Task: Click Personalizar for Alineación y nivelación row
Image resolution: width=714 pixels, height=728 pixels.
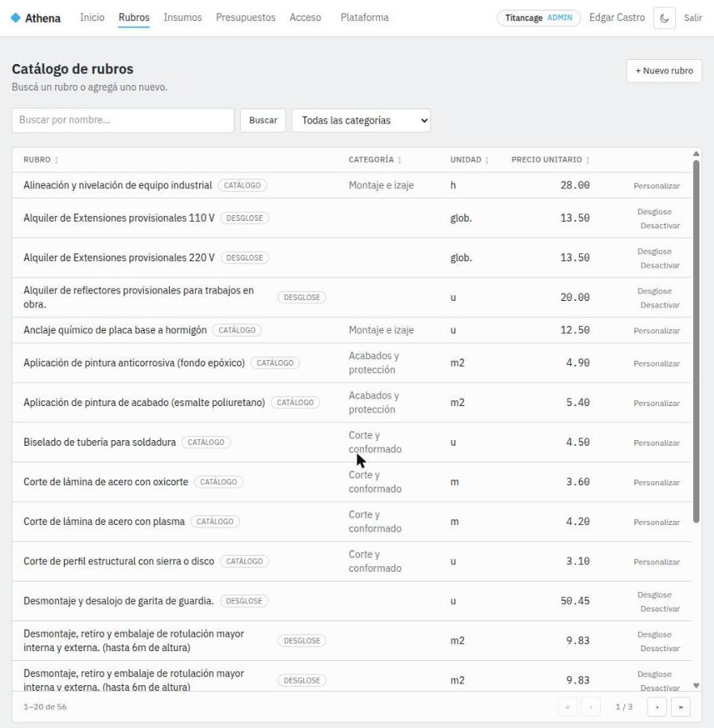Action: pyautogui.click(x=657, y=186)
